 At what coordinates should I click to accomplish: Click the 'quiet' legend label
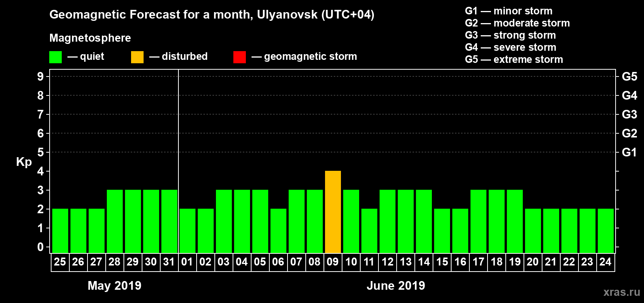pos(92,56)
